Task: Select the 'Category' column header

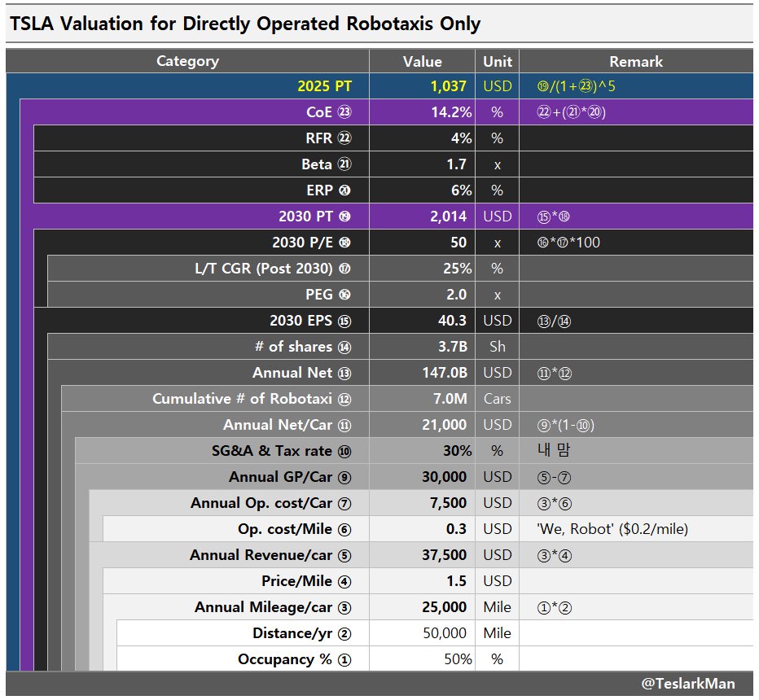Action: (187, 61)
